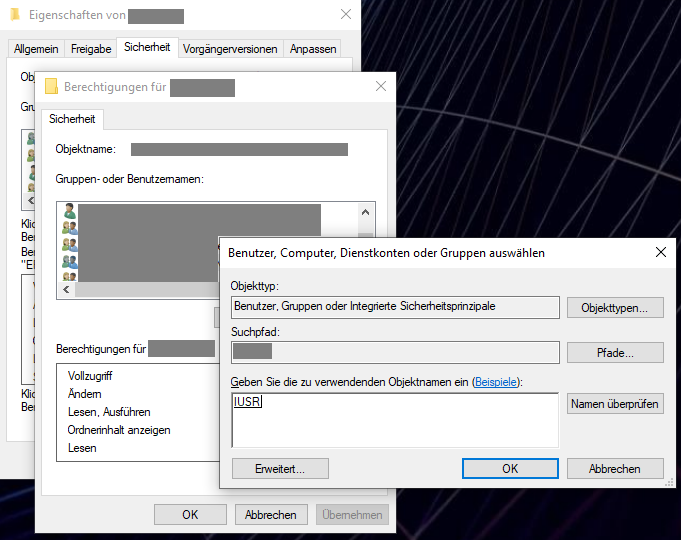Confirm user selection with the highlighted OK button

510,469
